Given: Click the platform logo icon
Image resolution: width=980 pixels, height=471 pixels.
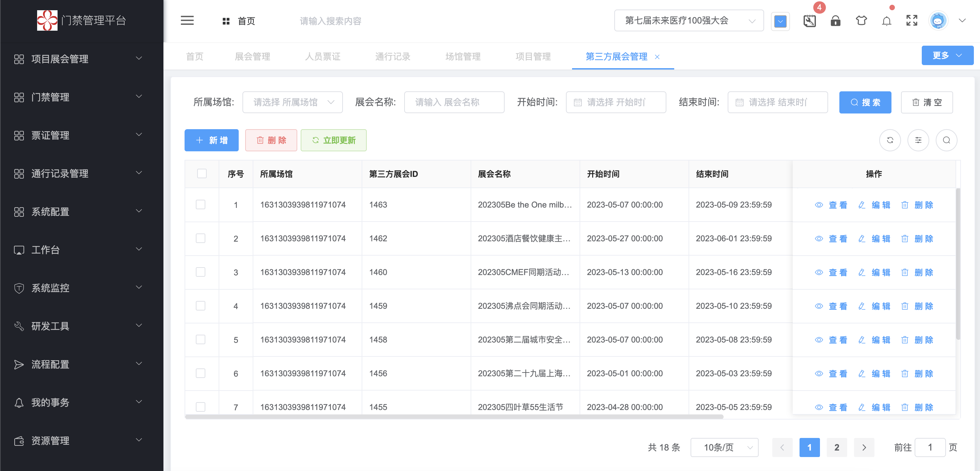Looking at the screenshot, I should click(x=47, y=20).
